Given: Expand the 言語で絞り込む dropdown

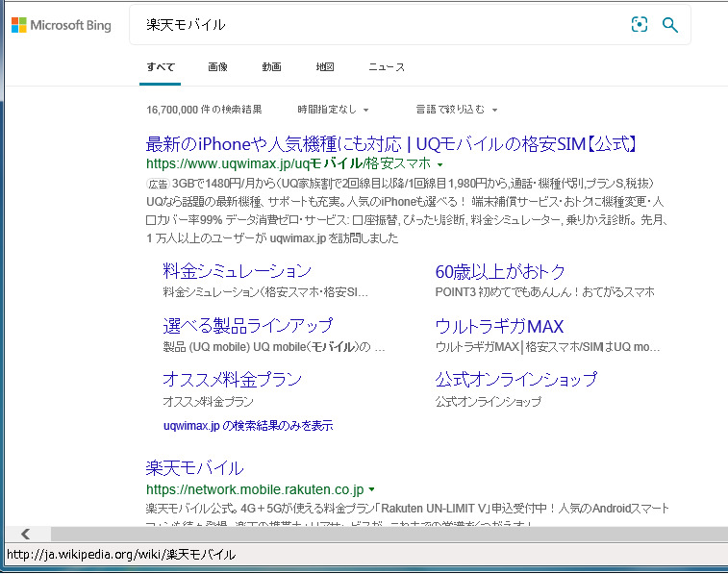Looking at the screenshot, I should 457,110.
